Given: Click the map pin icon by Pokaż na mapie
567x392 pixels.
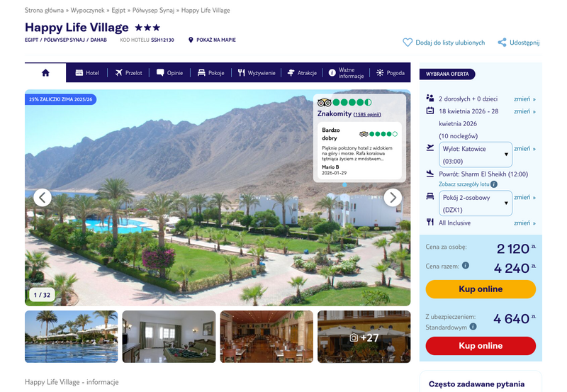Looking at the screenshot, I should click(x=191, y=40).
